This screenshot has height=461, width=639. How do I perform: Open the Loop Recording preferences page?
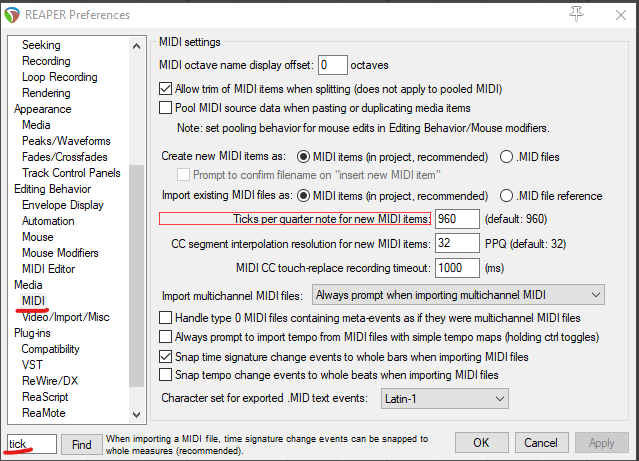59,77
